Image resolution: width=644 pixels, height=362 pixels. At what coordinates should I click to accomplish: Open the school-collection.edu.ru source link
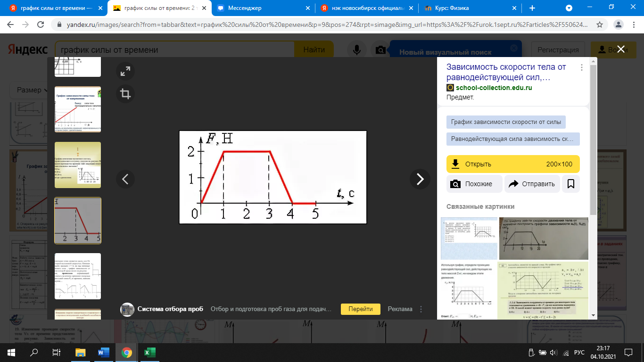494,88
